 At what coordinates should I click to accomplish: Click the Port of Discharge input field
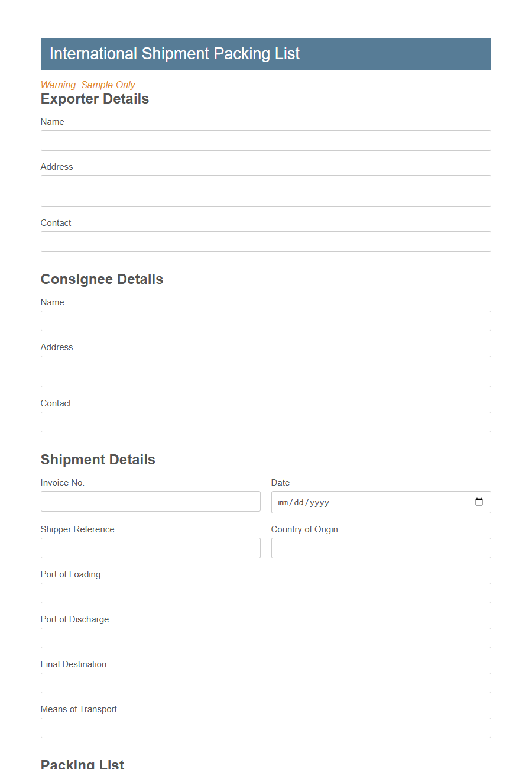[x=265, y=638]
